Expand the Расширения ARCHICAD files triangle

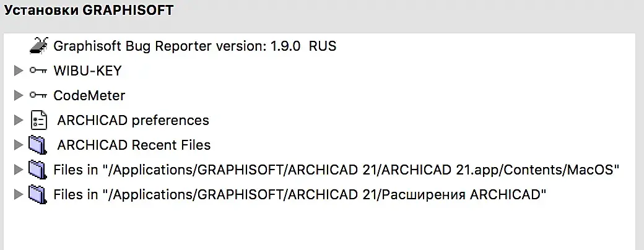tap(18, 195)
